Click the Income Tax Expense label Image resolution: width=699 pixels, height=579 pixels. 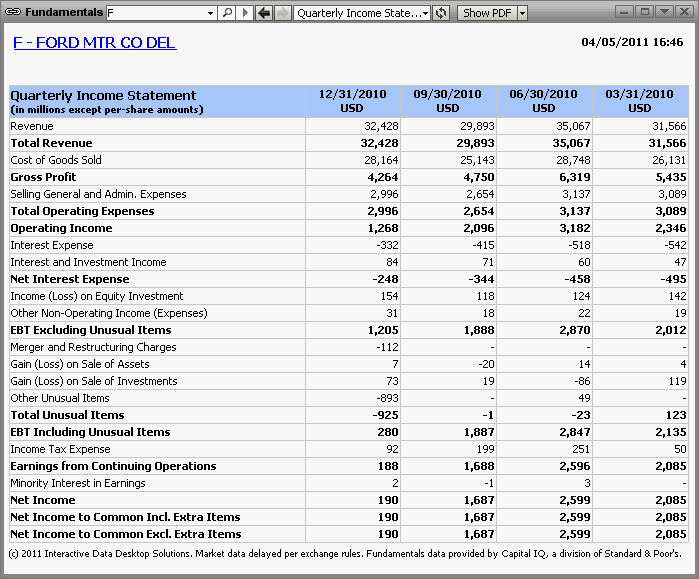60,449
